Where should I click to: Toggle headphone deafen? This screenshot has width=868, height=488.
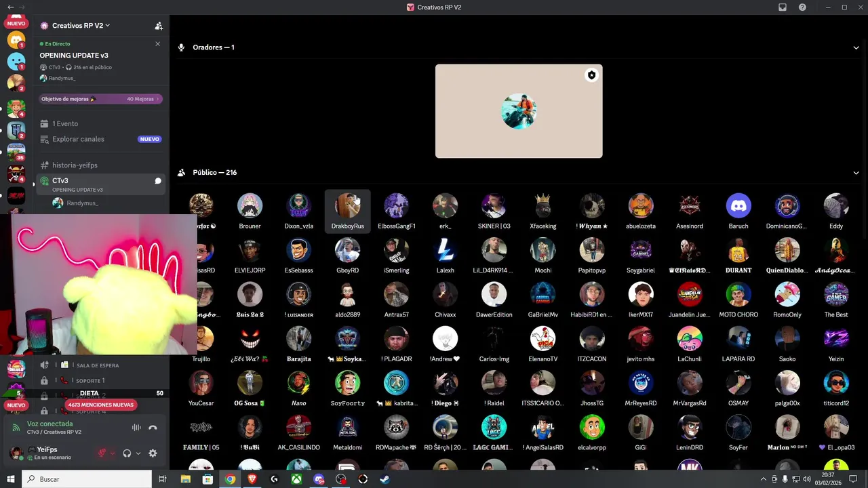pos(127,453)
